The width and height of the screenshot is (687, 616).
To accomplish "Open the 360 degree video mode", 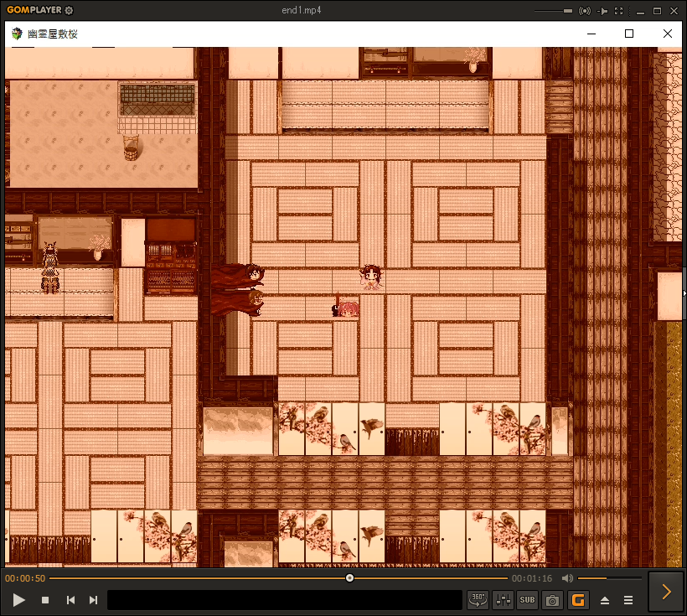I will pos(478,600).
